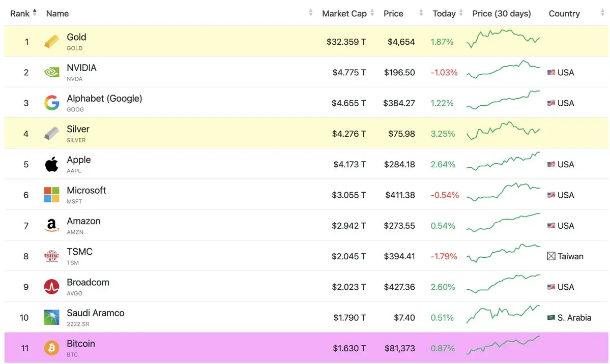Click the Apple logo icon
Viewport: 610px width, 364px height.
click(x=51, y=164)
